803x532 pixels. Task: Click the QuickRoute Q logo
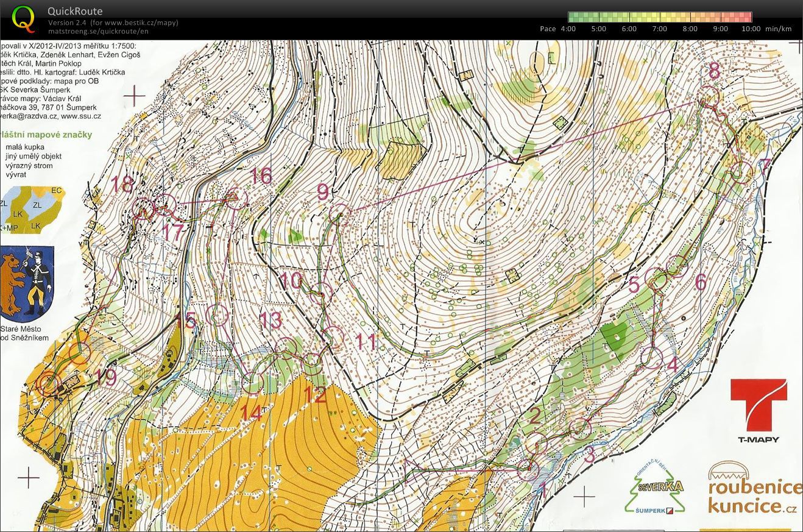pyautogui.click(x=24, y=17)
